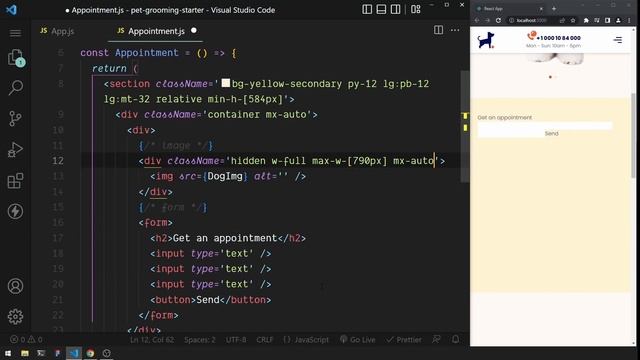This screenshot has height=360, width=640.
Task: Click the orange carousel dot on the page
Action: 550,77
